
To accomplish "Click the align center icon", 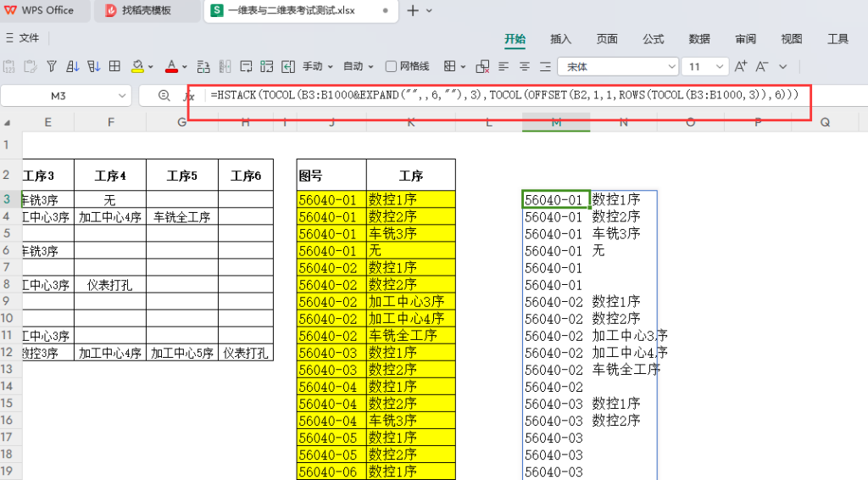I will coord(524,66).
